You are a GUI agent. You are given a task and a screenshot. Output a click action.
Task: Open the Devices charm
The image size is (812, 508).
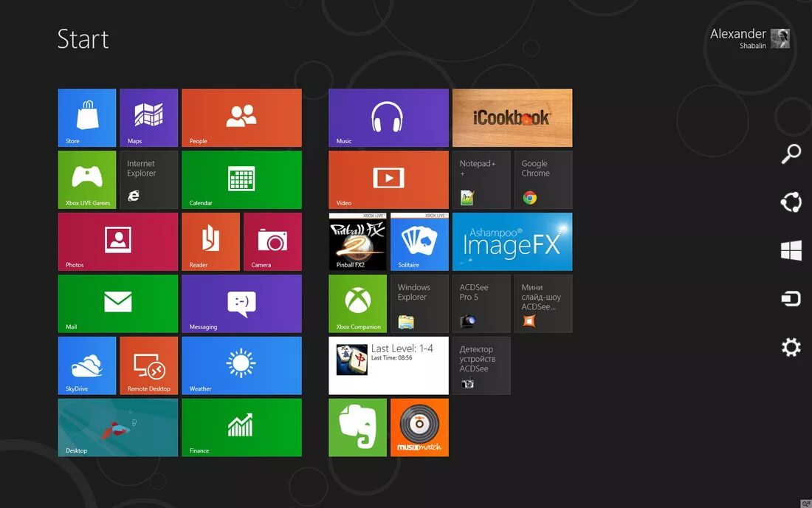coord(791,299)
